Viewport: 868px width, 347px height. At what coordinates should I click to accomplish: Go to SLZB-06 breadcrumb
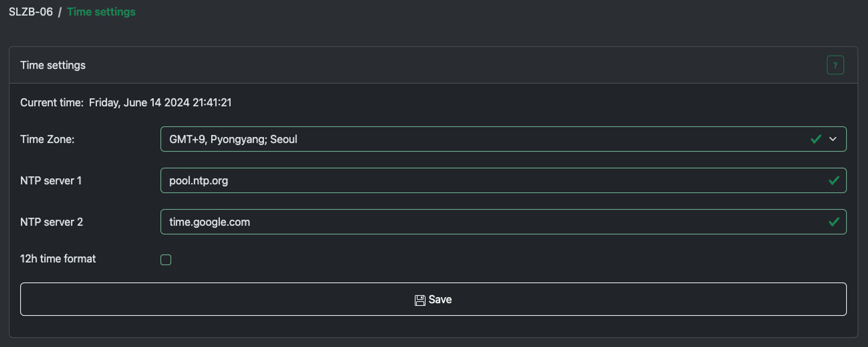click(31, 12)
